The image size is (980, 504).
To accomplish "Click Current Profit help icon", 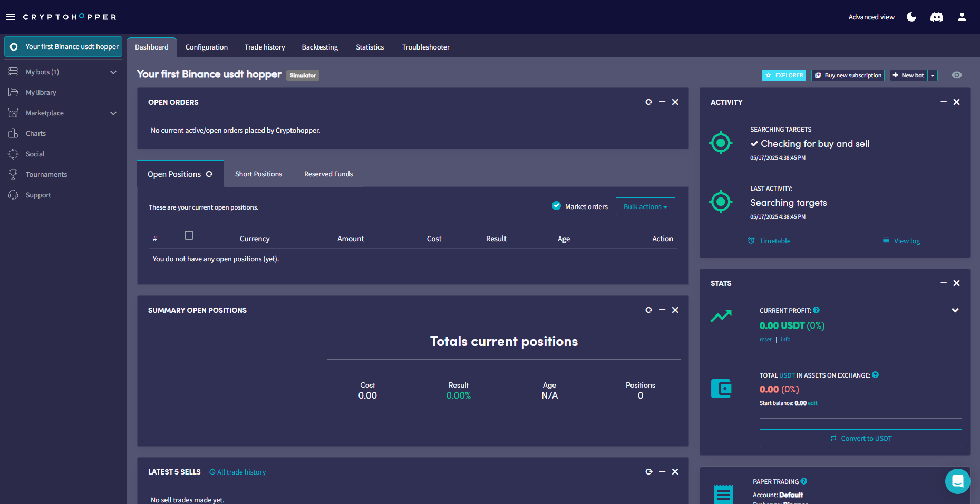I will click(x=817, y=310).
